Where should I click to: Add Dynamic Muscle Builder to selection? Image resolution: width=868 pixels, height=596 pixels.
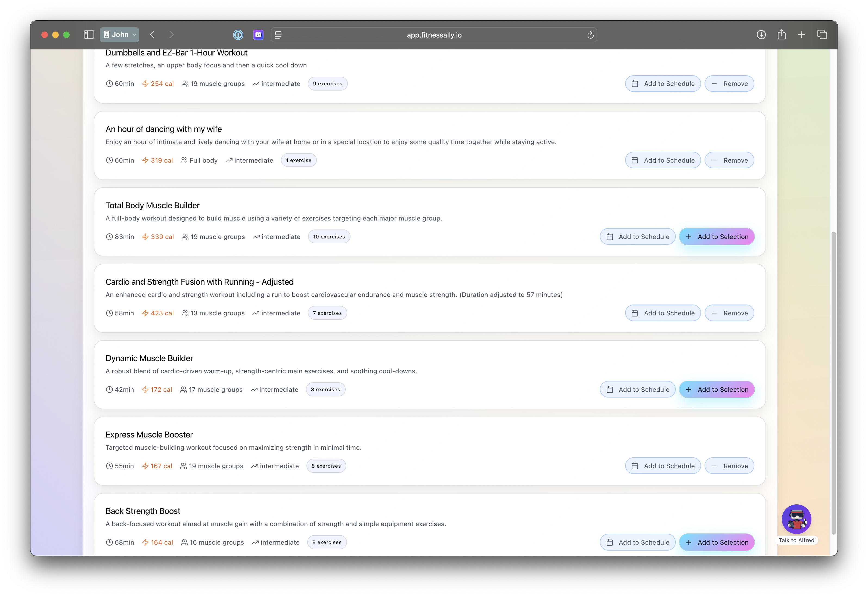tap(716, 389)
